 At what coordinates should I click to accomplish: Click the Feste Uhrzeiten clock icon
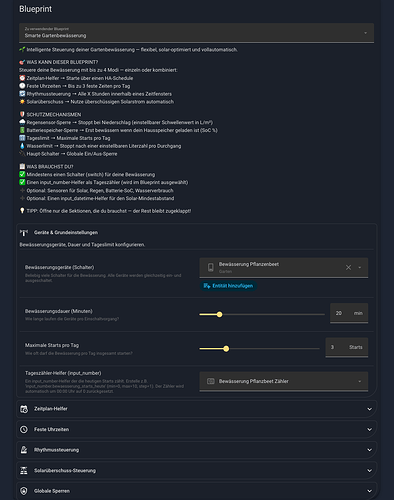pyautogui.click(x=24, y=429)
